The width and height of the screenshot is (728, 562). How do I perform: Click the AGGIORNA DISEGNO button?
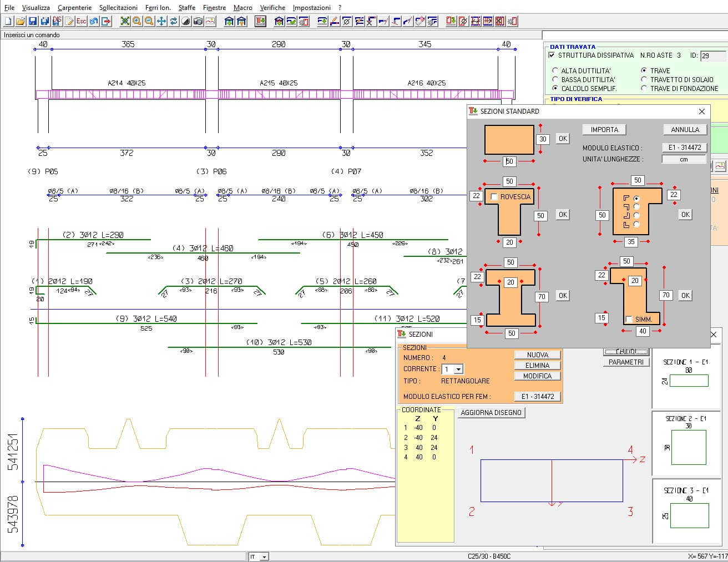point(491,413)
